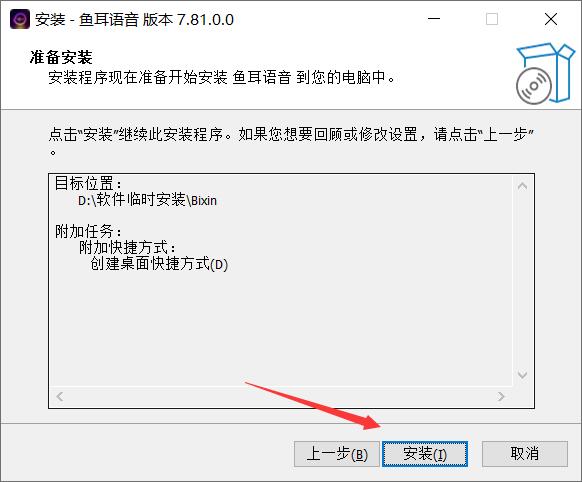The width and height of the screenshot is (582, 482).
Task: Click the 附加快捷方式 line
Action: click(127, 248)
